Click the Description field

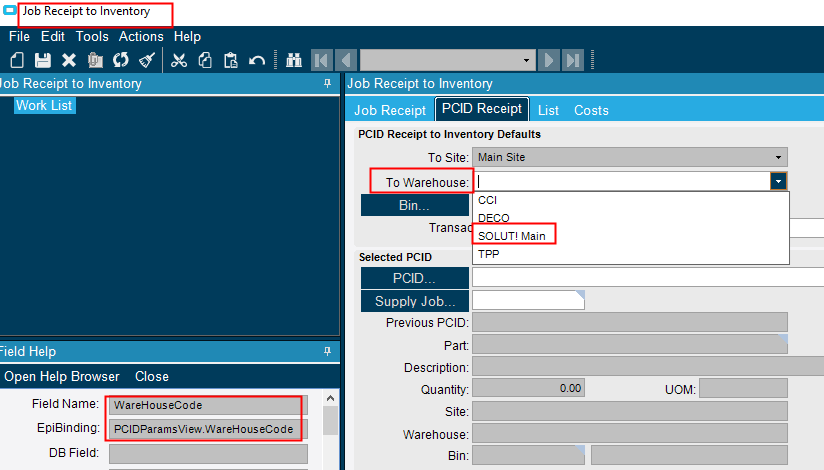(x=648, y=366)
